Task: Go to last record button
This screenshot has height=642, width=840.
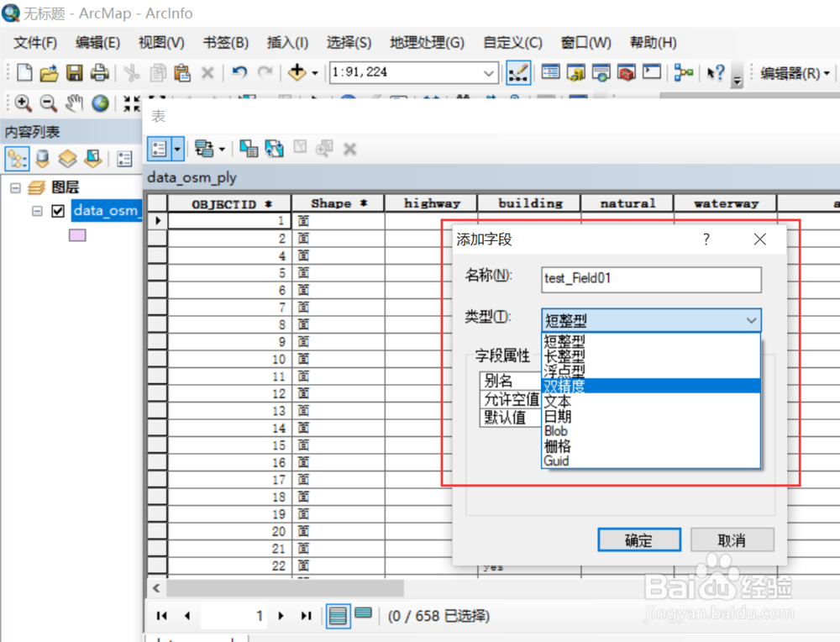Action: click(306, 616)
